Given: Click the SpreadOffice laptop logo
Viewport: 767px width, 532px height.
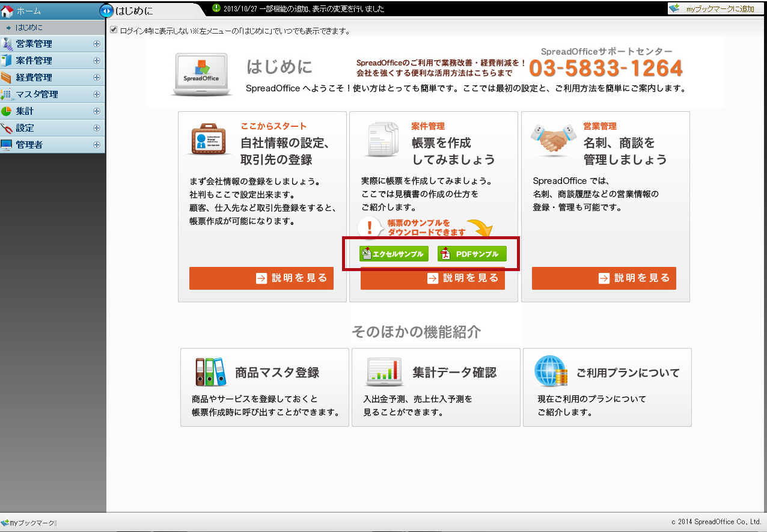Looking at the screenshot, I should tap(202, 75).
